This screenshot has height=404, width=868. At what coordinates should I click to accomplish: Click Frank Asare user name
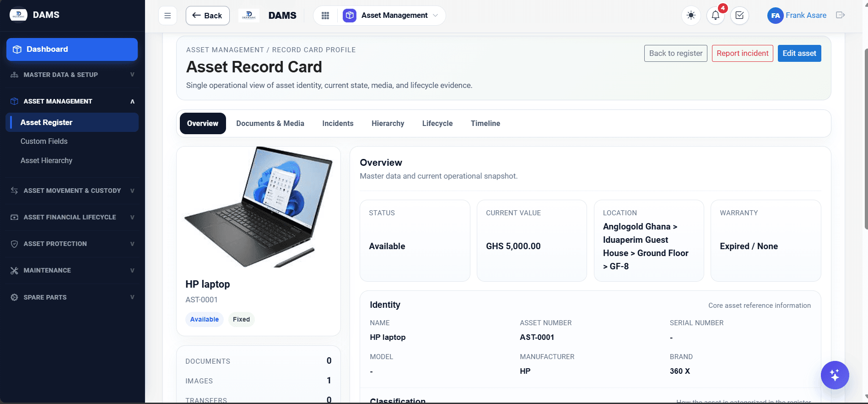pos(806,15)
